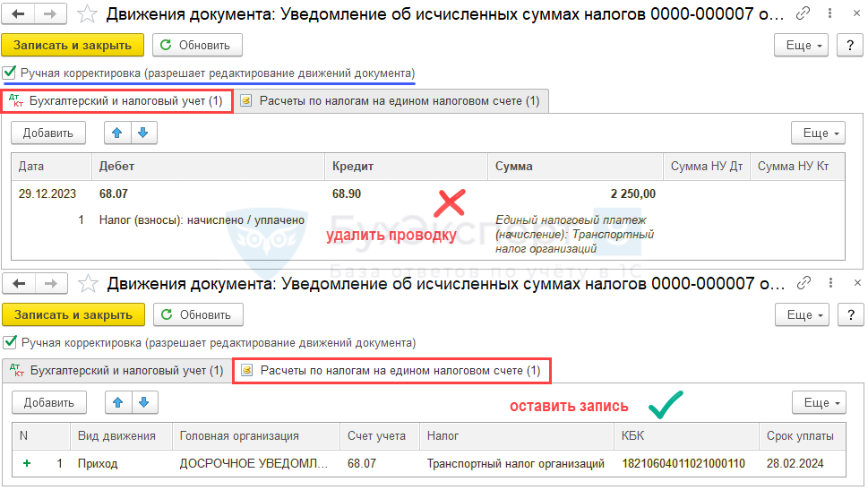Copy link icon in the top window header

(804, 13)
